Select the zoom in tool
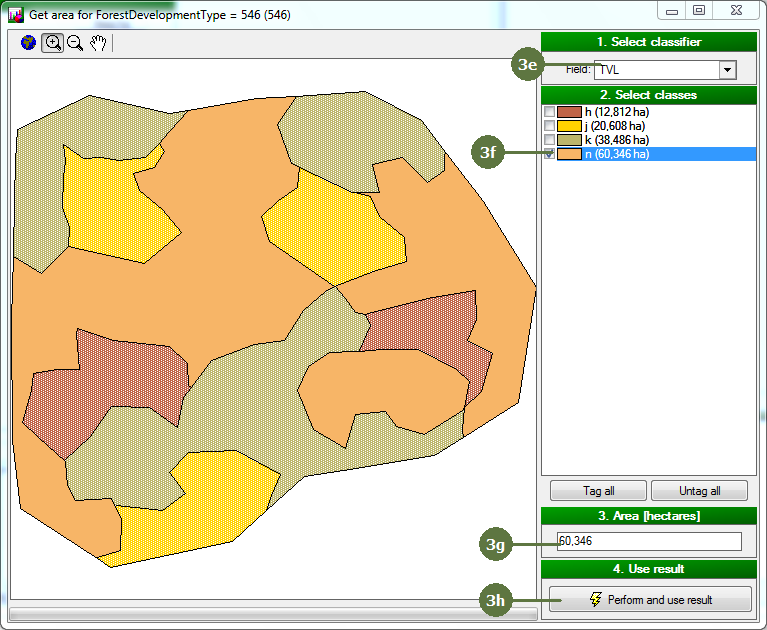This screenshot has width=767, height=630. point(52,43)
